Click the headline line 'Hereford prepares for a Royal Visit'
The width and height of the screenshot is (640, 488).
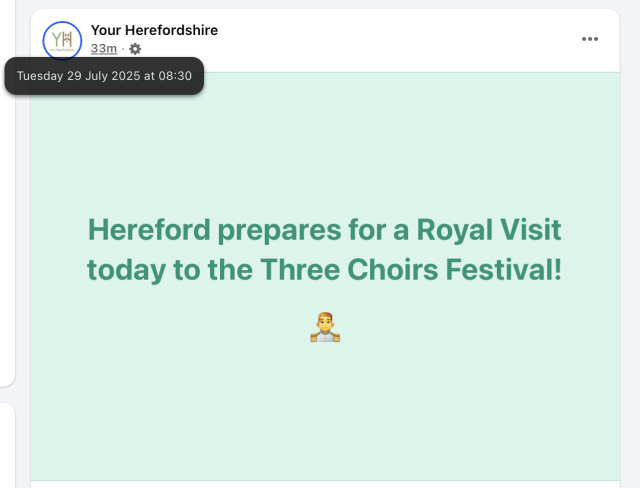pyautogui.click(x=324, y=231)
